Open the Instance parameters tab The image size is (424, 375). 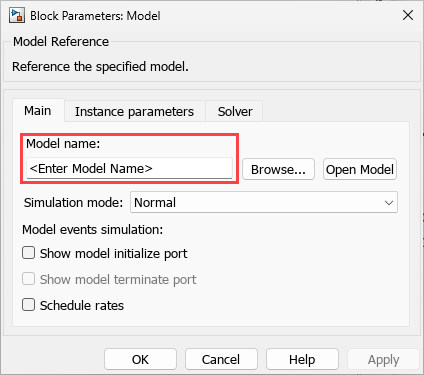(x=134, y=112)
